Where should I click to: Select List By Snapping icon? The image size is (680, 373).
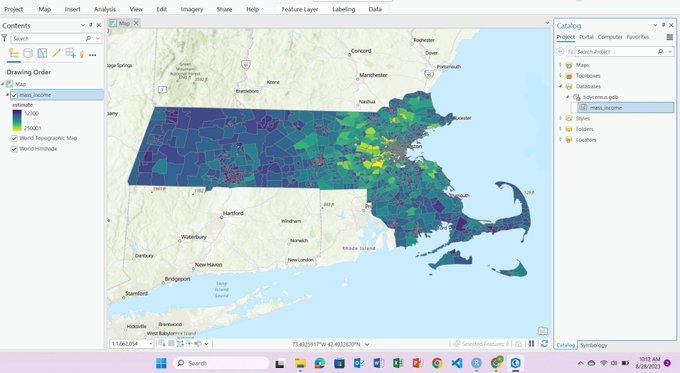(x=70, y=53)
